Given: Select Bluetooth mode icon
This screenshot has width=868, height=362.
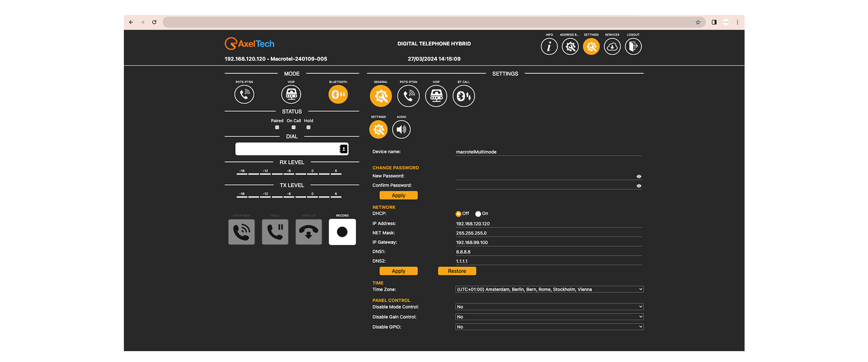Looking at the screenshot, I should pos(338,95).
